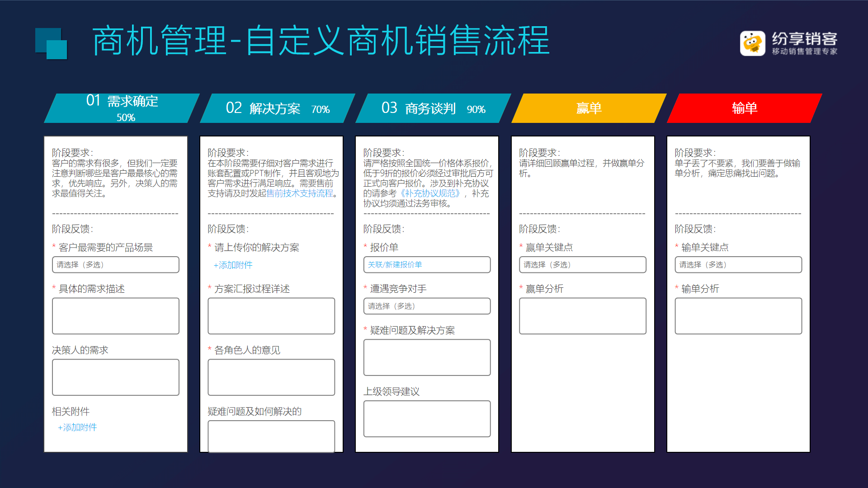The image size is (868, 488).
Task: Select the red 输单 stage tab
Action: click(745, 108)
